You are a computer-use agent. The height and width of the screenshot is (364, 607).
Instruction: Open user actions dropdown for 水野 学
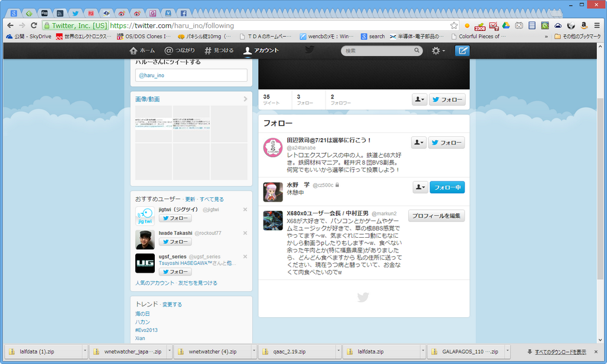pos(420,187)
